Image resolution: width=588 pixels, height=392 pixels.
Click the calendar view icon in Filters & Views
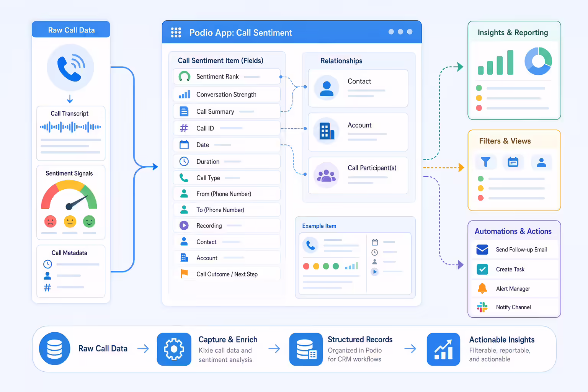tap(513, 162)
